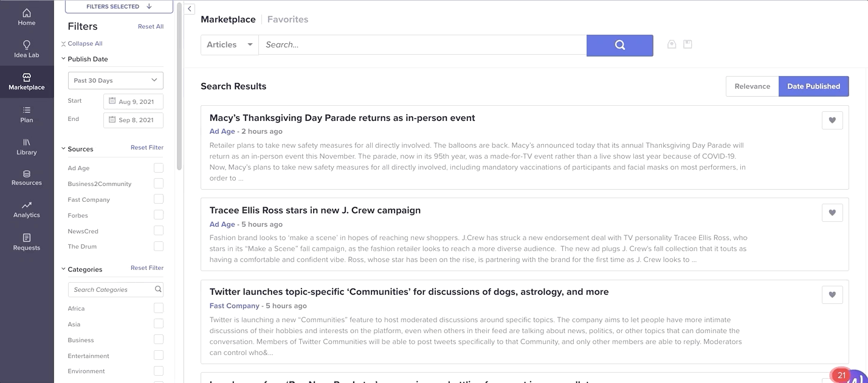
Task: Collapse the filters side panel with the chevron
Action: (x=190, y=9)
